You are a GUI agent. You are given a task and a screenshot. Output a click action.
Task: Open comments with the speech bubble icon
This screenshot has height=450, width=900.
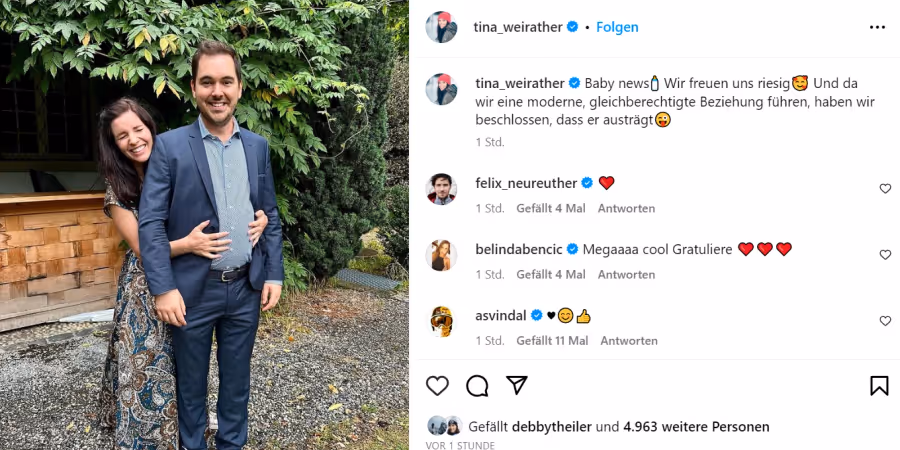click(477, 386)
